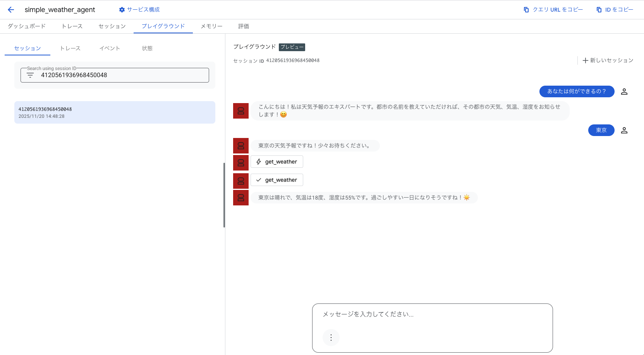644x355 pixels.
Task: Click the filter icon in session search
Action: (30, 75)
